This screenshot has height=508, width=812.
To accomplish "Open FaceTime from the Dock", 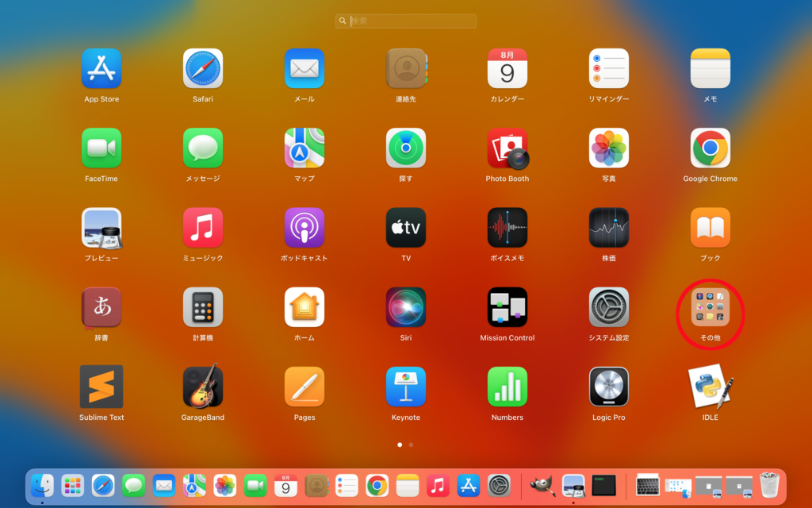I will [x=255, y=486].
